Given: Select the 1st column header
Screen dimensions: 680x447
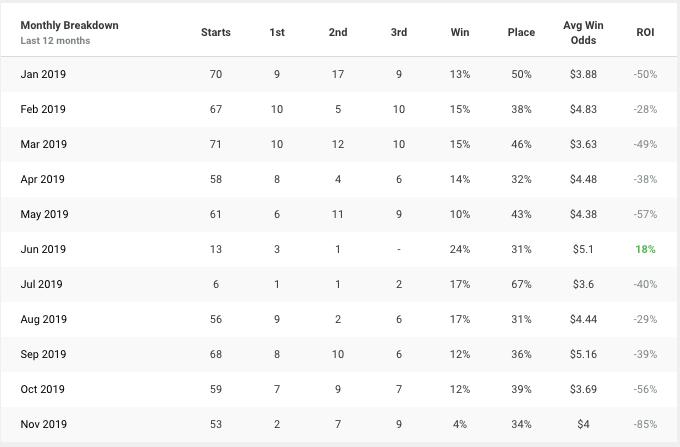Looking at the screenshot, I should coord(277,33).
